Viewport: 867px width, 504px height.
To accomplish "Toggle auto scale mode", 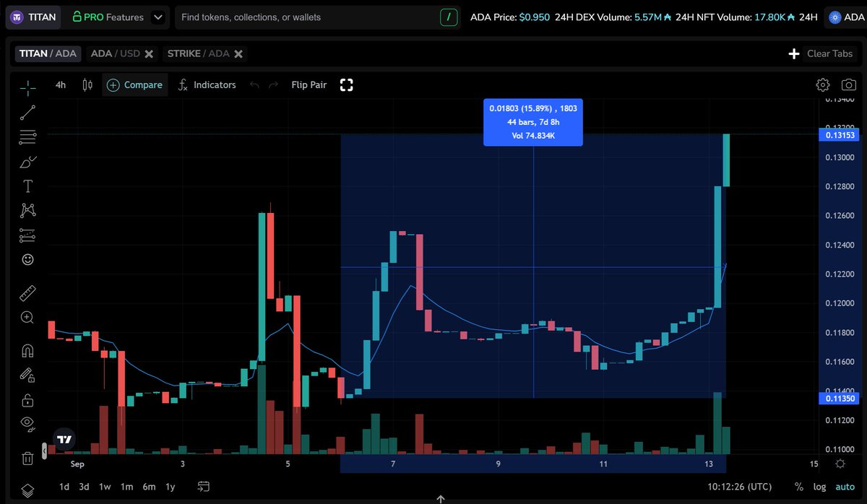I will pos(845,487).
